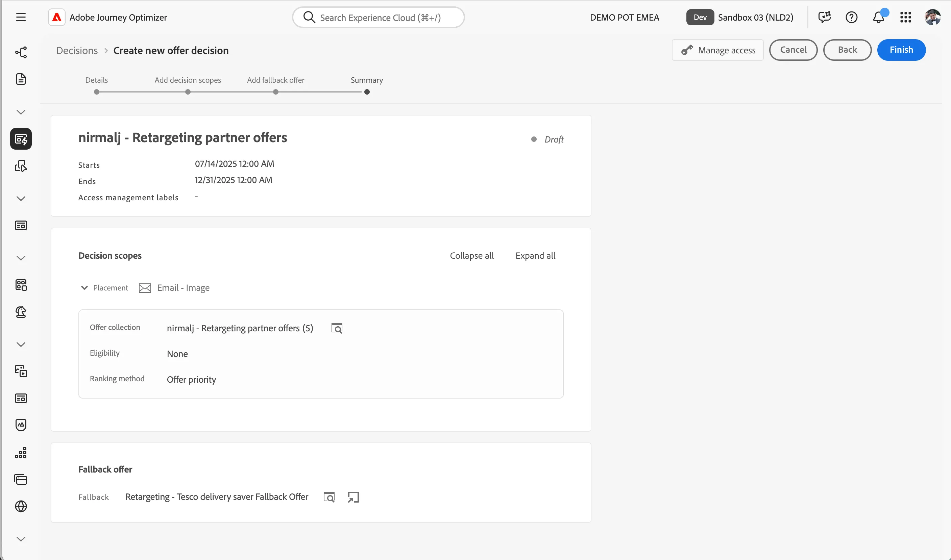This screenshot has width=951, height=560.
Task: Open fallback offer in new window icon
Action: (x=353, y=497)
